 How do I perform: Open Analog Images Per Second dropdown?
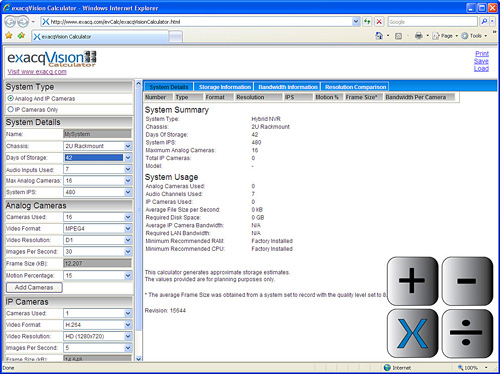click(x=97, y=252)
